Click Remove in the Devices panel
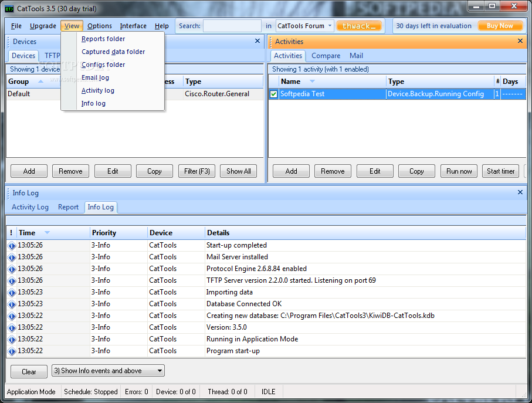The width and height of the screenshot is (532, 403). click(x=70, y=171)
